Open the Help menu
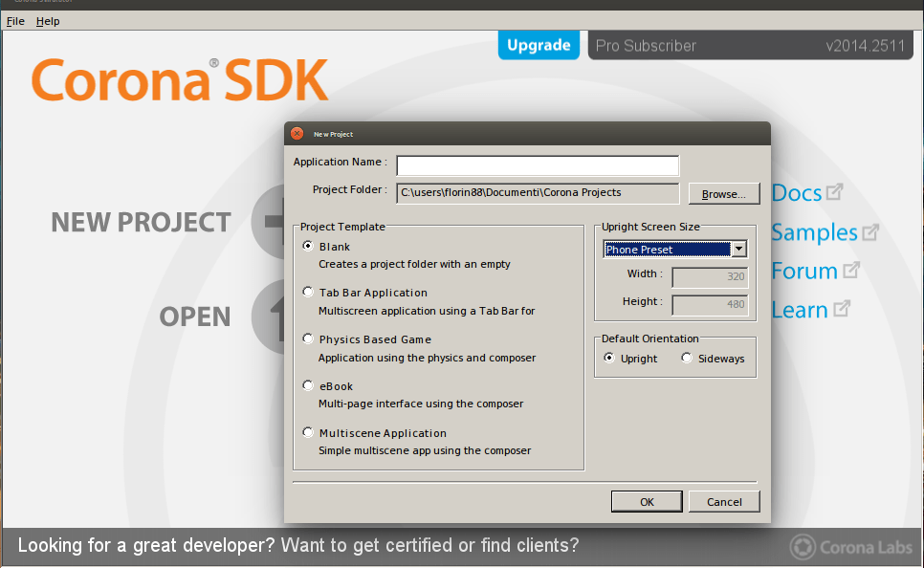The height and width of the screenshot is (568, 924). [x=48, y=21]
